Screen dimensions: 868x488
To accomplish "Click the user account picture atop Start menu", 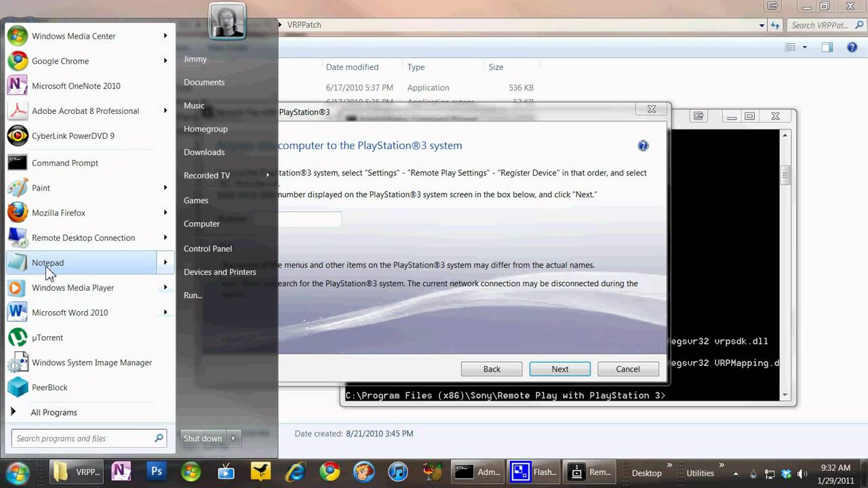I will click(227, 21).
